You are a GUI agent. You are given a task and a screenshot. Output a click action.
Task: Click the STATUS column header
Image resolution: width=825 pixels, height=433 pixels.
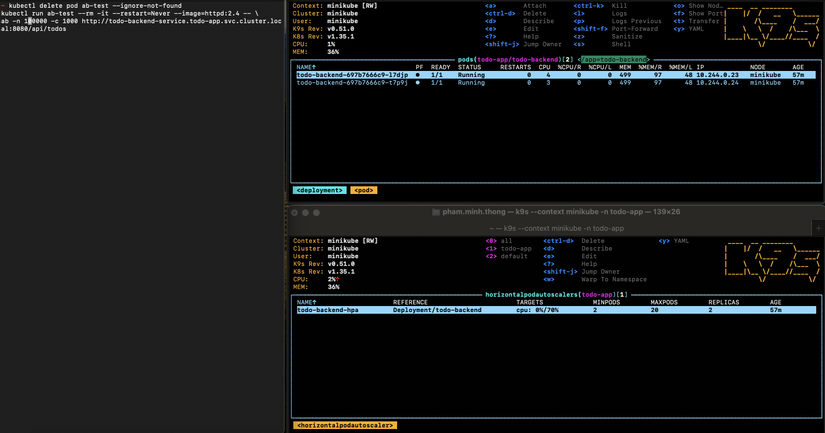pyautogui.click(x=469, y=67)
